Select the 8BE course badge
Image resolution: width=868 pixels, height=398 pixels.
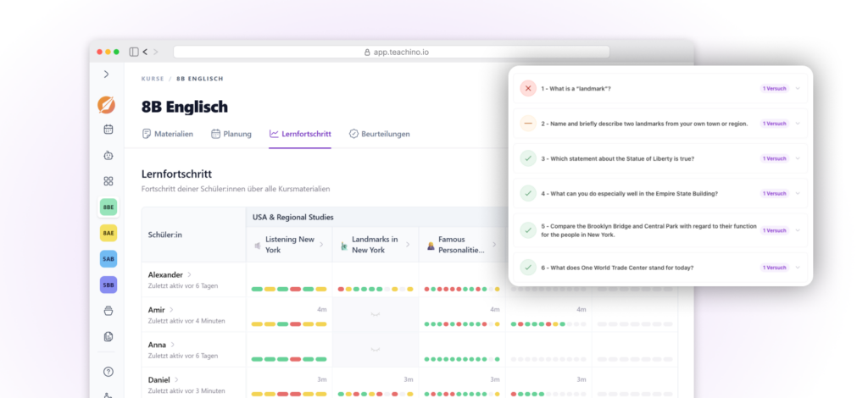pyautogui.click(x=108, y=207)
